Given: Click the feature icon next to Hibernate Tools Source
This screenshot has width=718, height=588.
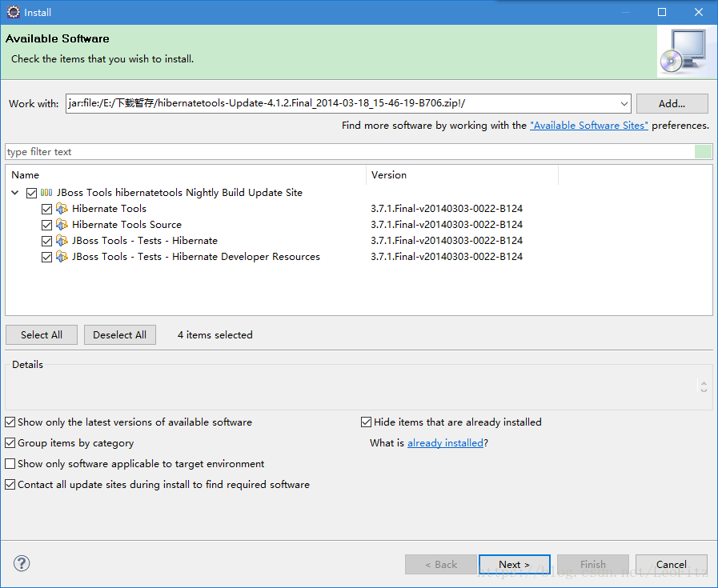Looking at the screenshot, I should pos(62,225).
